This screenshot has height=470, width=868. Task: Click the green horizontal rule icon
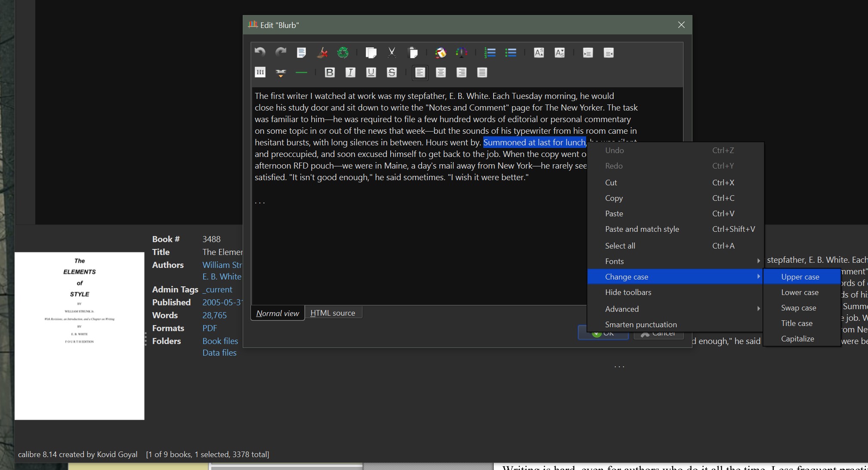301,73
